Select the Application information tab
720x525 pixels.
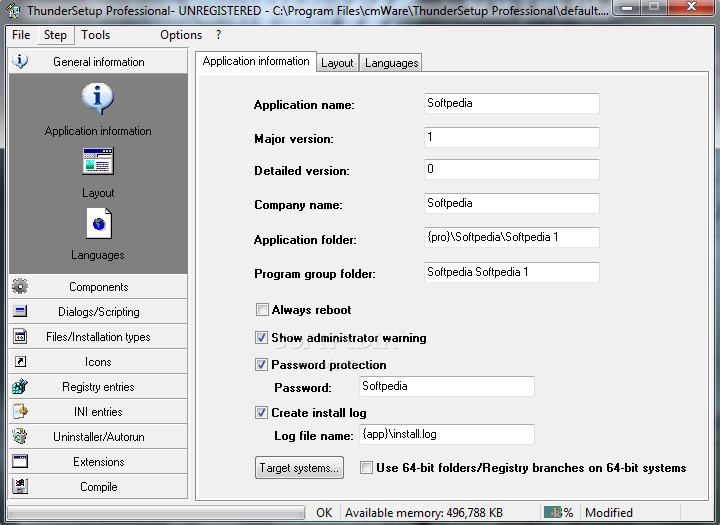256,61
